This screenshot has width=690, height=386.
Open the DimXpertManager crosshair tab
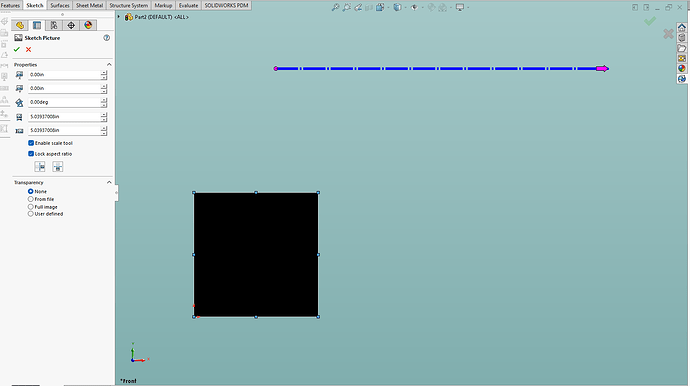coord(71,25)
